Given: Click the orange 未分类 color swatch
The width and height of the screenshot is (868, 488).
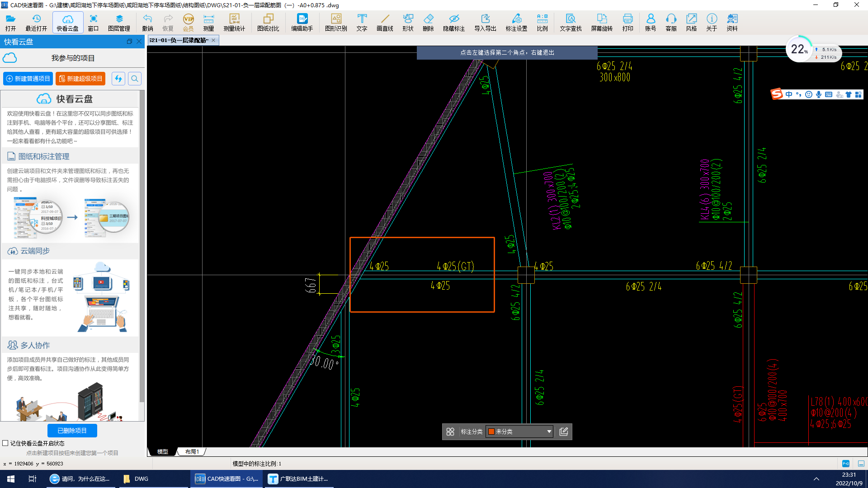Looking at the screenshot, I should (x=491, y=432).
